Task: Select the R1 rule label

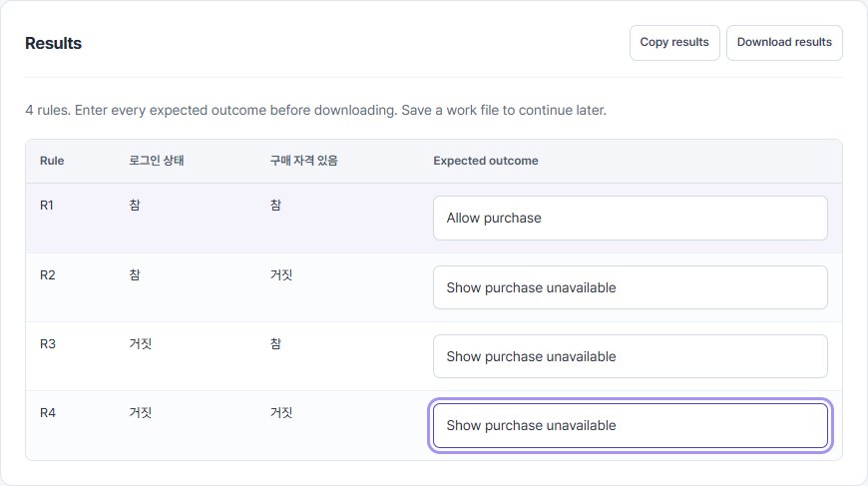Action: click(47, 206)
